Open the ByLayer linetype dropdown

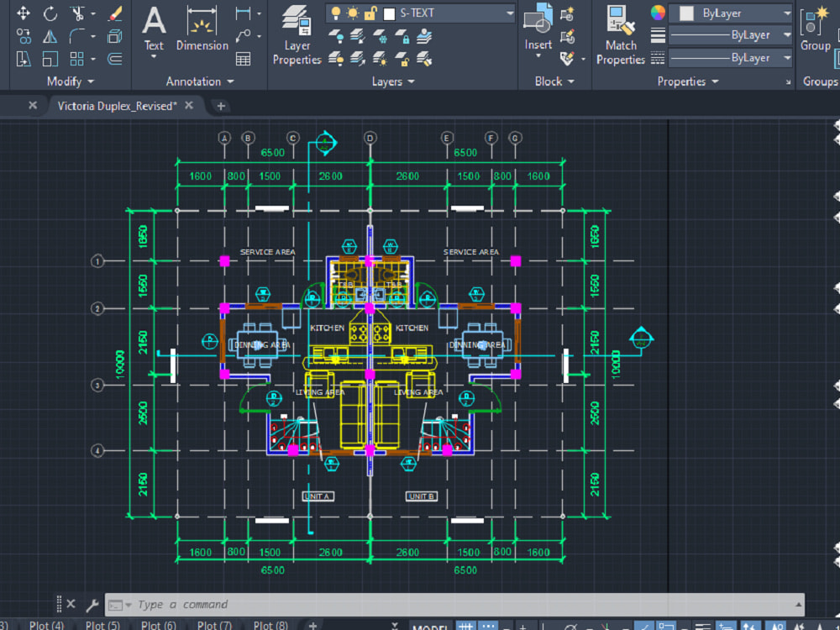coord(787,57)
